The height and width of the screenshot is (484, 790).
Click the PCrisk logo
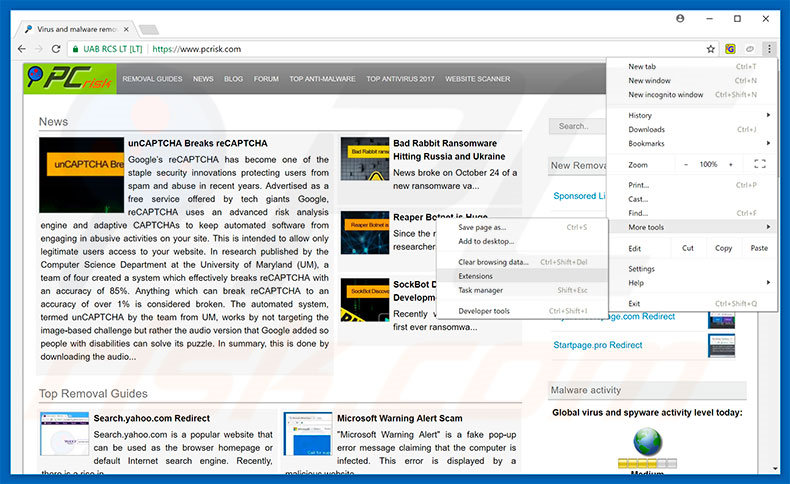[70, 79]
